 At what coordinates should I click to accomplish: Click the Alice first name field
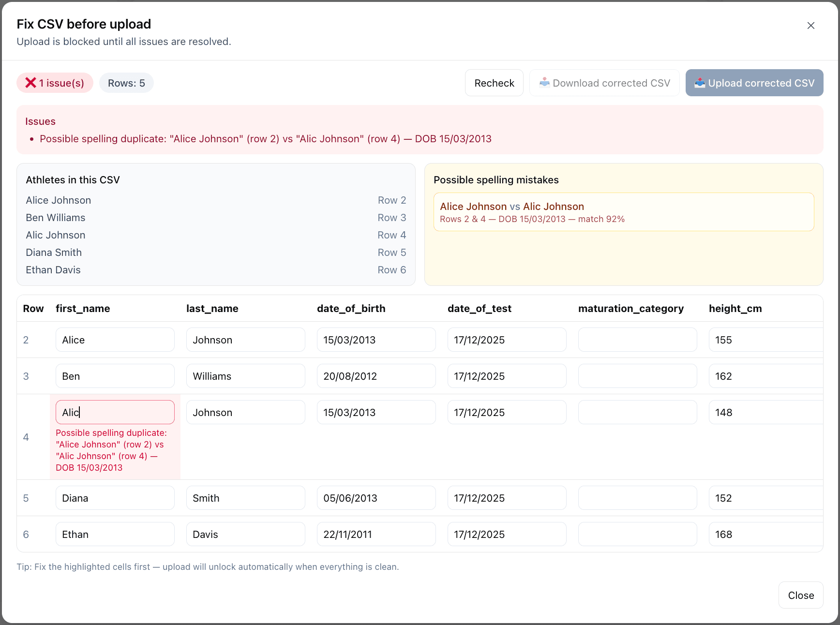[x=115, y=340]
